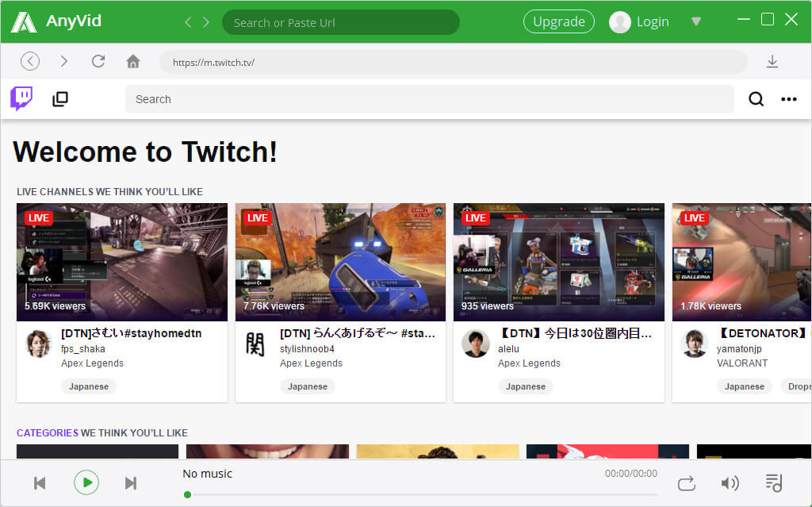Toggle repeat mode icon
This screenshot has height=507, width=812.
pyautogui.click(x=686, y=483)
